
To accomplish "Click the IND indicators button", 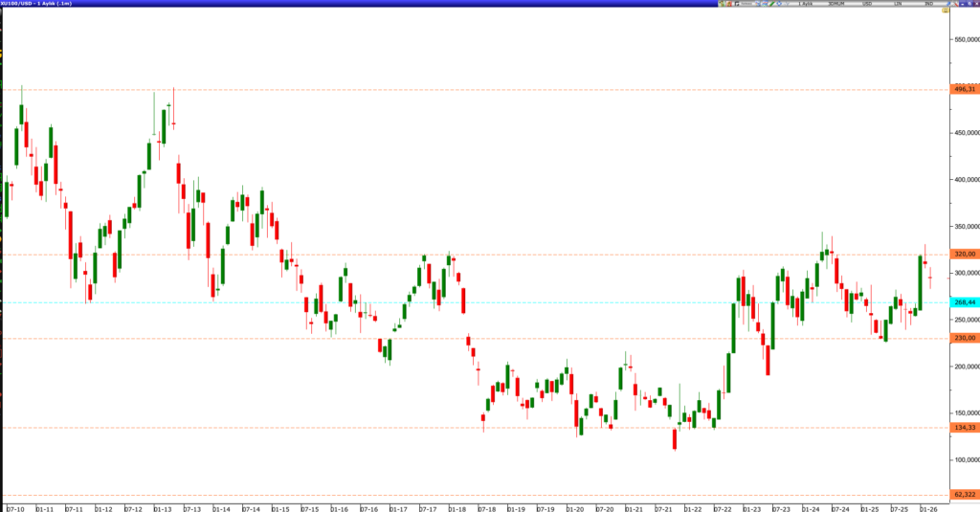I will [x=927, y=4].
